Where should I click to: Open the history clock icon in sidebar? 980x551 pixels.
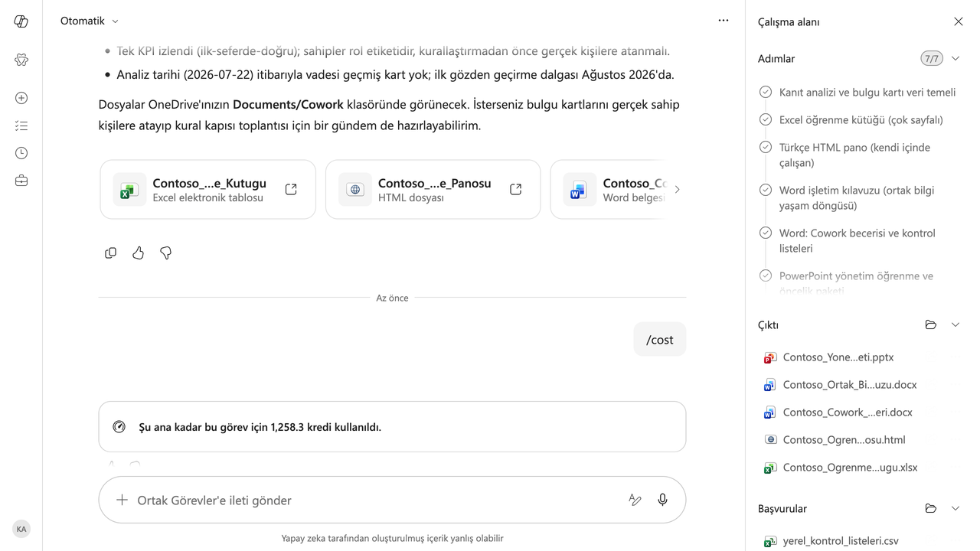point(21,153)
